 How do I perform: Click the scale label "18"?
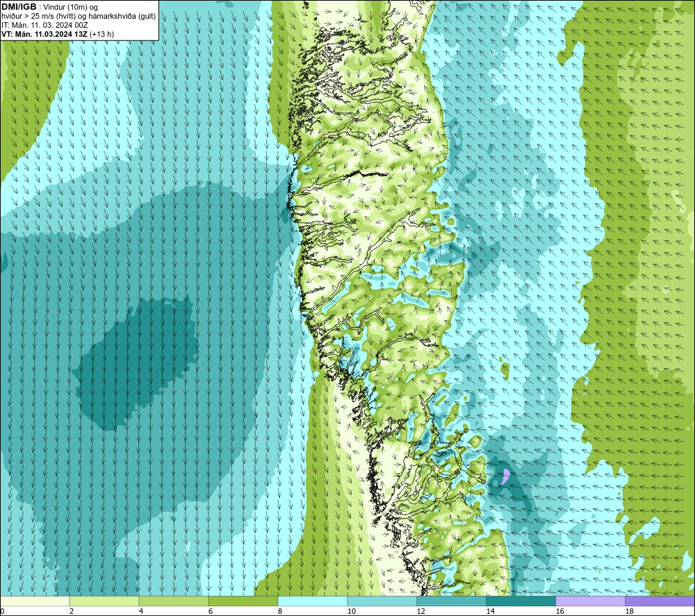(629, 612)
